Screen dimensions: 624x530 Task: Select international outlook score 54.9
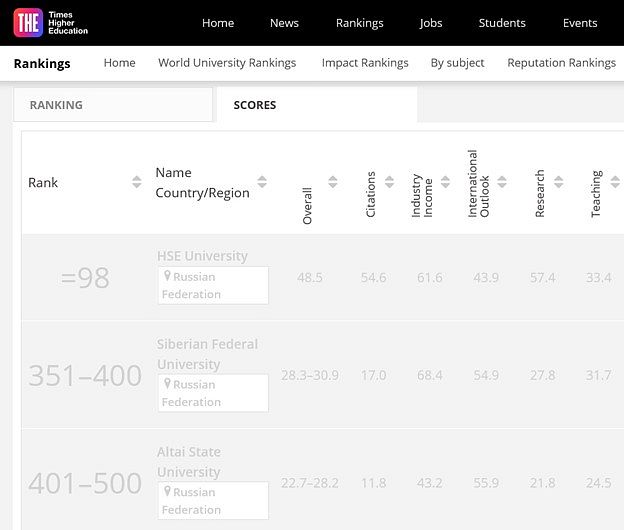(x=486, y=375)
